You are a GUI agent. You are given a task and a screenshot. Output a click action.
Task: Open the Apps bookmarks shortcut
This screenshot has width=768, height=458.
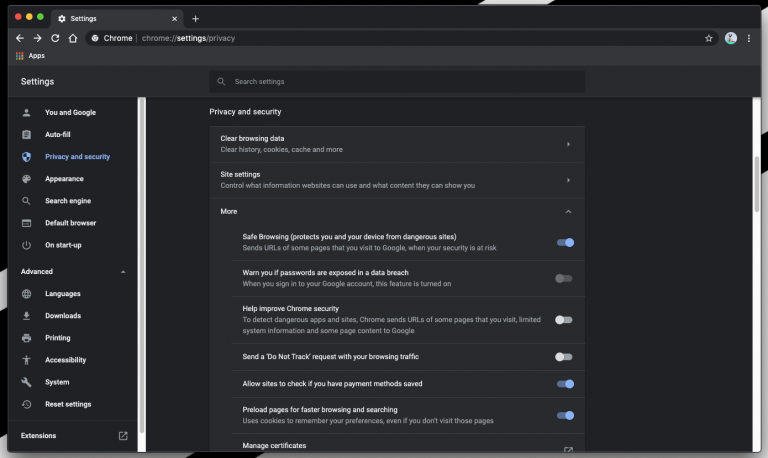(30, 56)
